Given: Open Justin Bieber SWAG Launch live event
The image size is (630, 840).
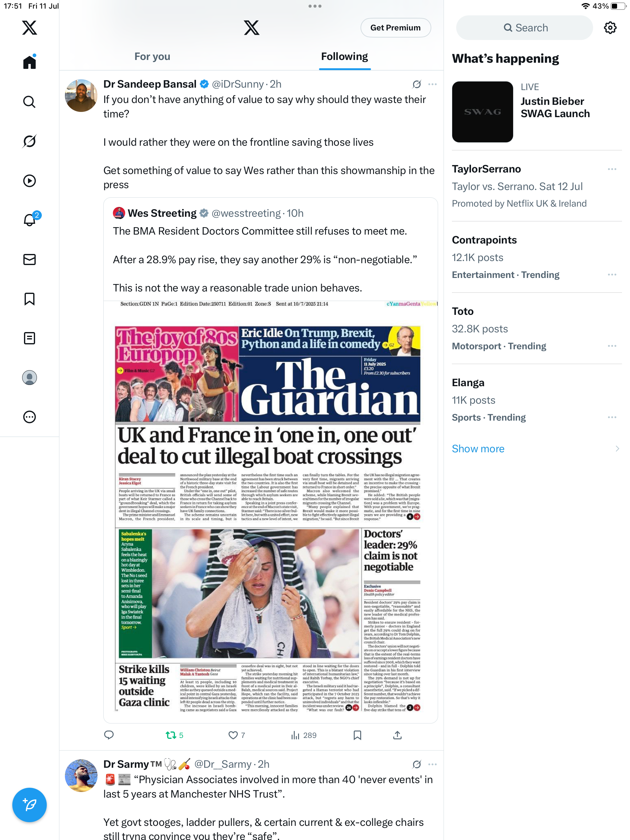Looking at the screenshot, I should pos(536,112).
